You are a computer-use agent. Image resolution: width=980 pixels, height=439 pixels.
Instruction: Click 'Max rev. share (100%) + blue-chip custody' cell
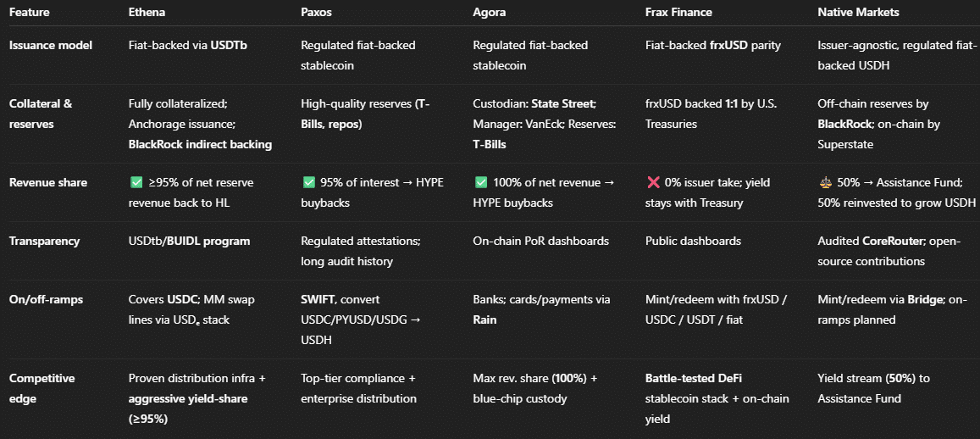(x=535, y=388)
